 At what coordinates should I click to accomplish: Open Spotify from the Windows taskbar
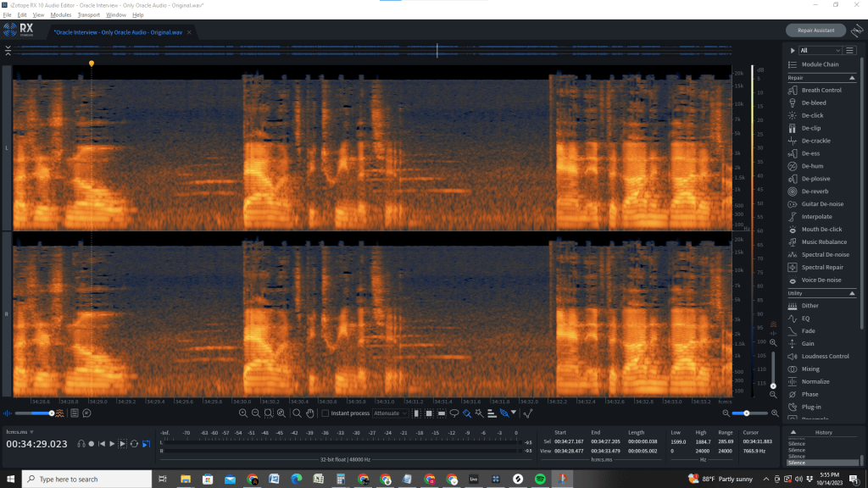540,480
